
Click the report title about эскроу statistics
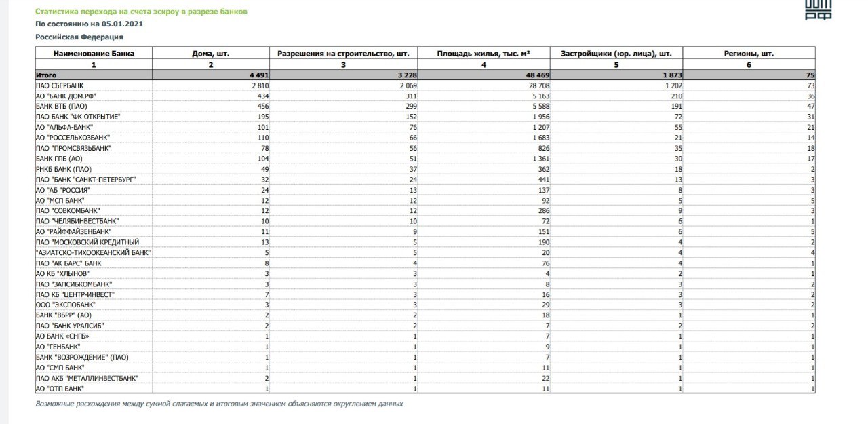(x=141, y=12)
